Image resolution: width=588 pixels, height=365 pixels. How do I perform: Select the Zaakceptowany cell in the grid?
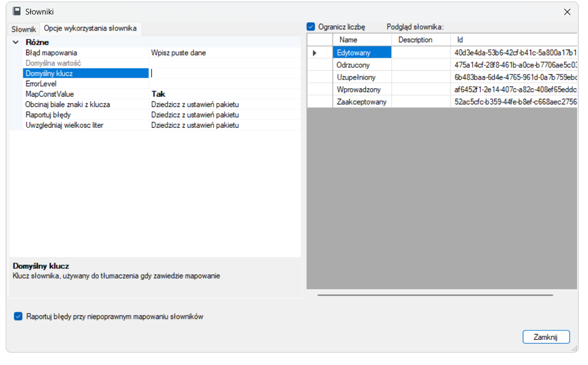tap(362, 101)
